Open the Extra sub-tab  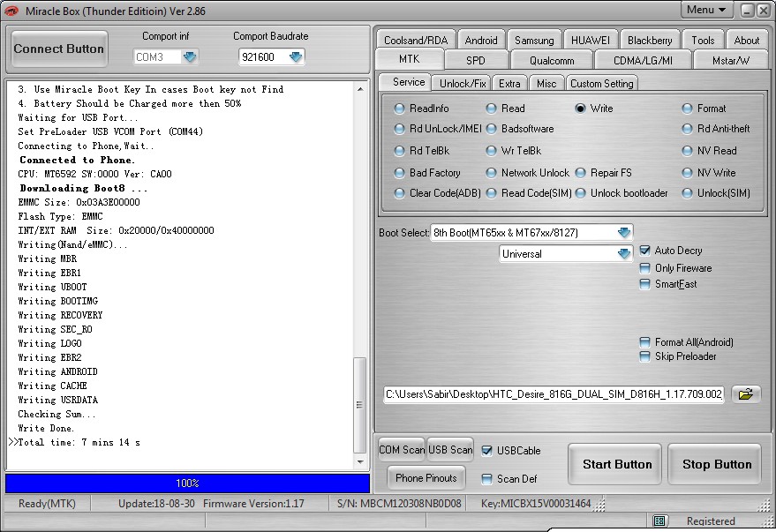[x=509, y=84]
